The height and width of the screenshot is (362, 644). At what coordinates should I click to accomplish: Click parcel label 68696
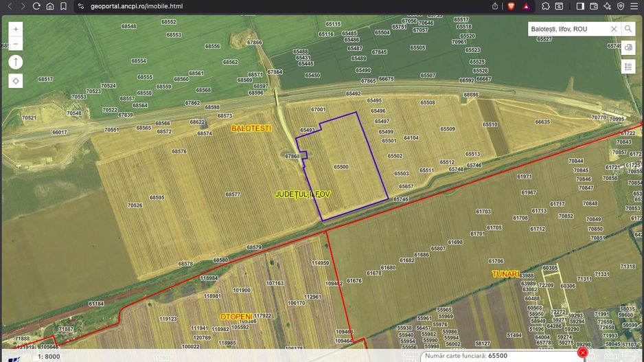click(471, 95)
